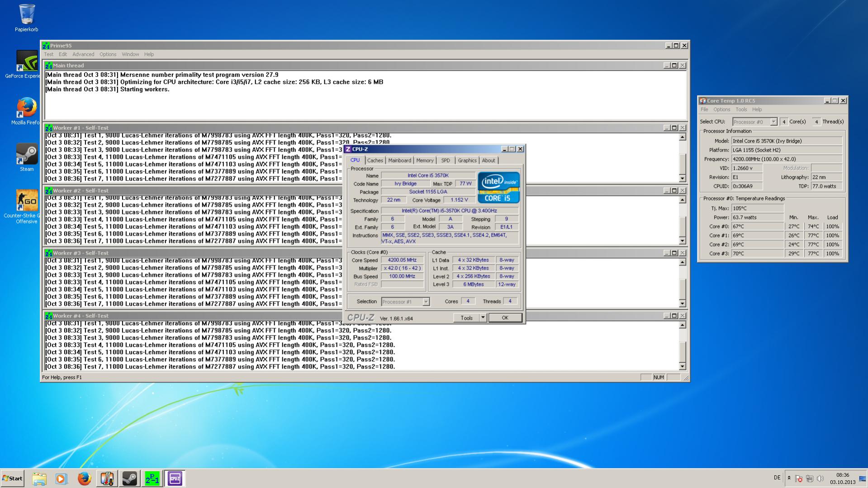The width and height of the screenshot is (868, 488).
Task: Open the Window menu in Prime95
Action: [x=130, y=55]
